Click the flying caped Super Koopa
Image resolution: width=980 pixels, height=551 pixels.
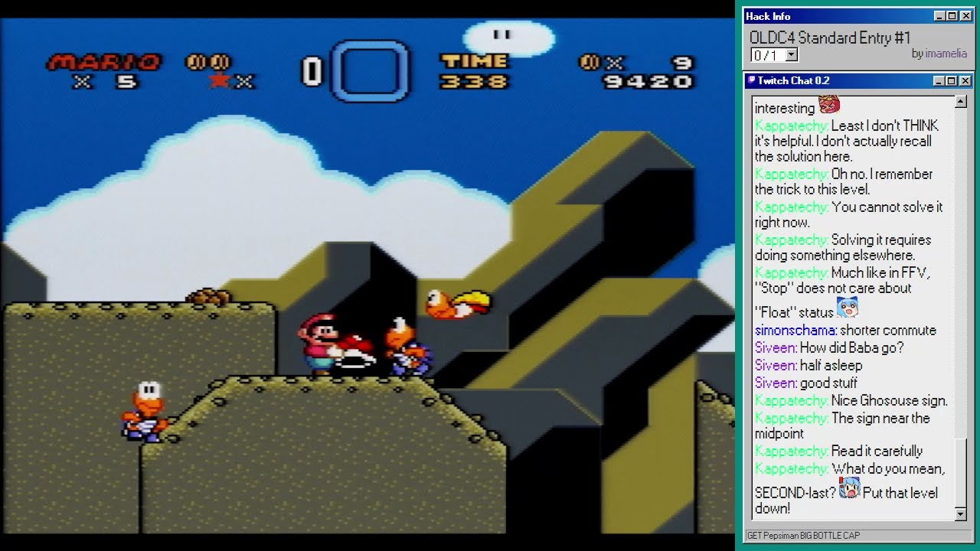458,304
